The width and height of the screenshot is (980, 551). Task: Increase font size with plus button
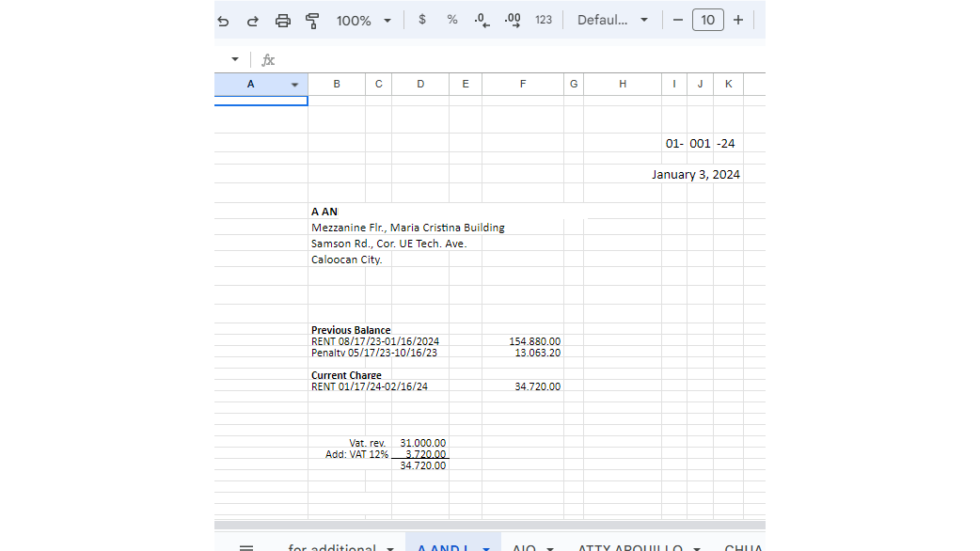coord(738,20)
